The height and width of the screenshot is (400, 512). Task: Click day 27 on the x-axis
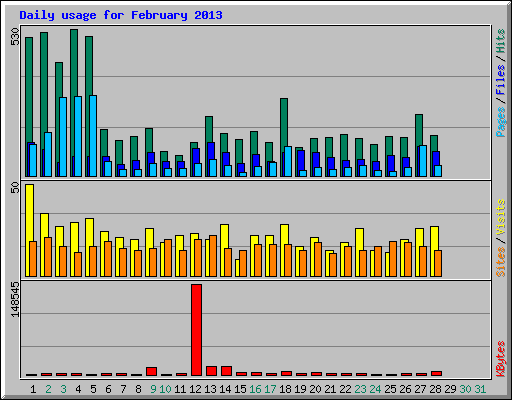point(420,389)
